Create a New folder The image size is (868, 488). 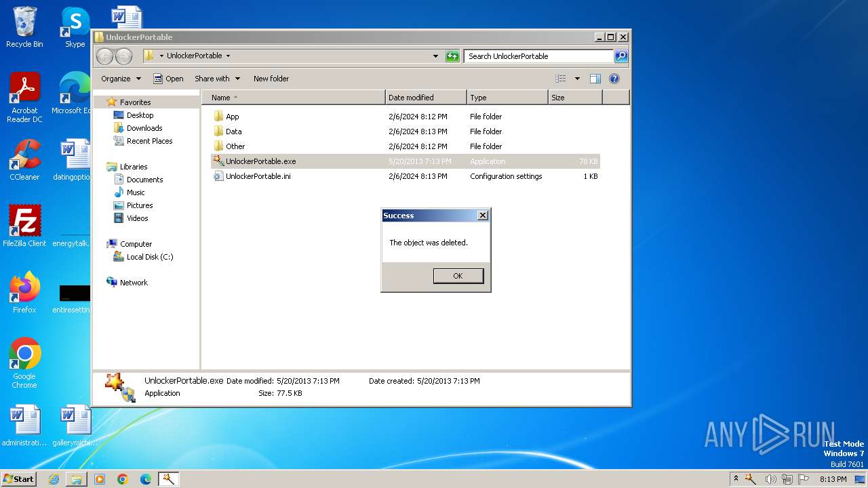(271, 79)
